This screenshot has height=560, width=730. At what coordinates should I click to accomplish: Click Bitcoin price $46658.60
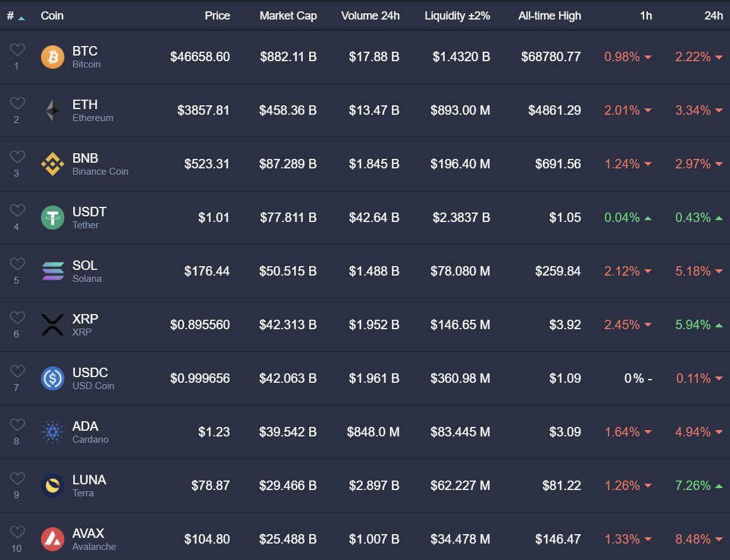pyautogui.click(x=200, y=57)
